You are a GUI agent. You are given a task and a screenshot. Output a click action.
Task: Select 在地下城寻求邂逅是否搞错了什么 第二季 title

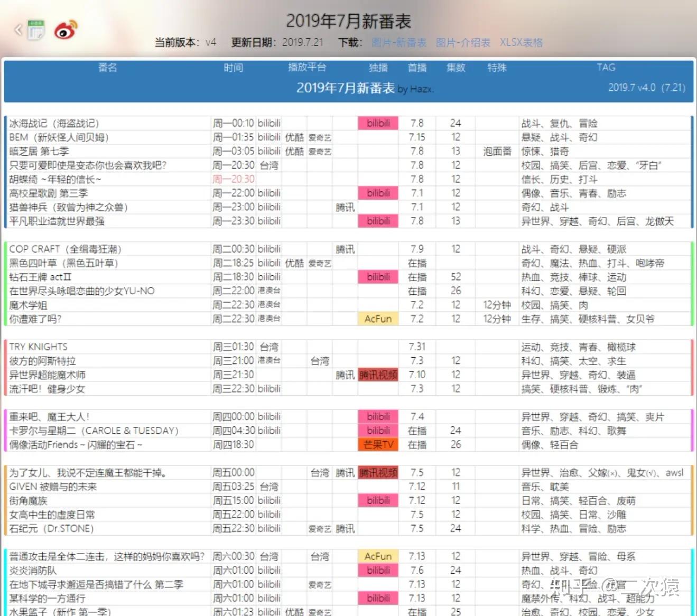(x=96, y=584)
